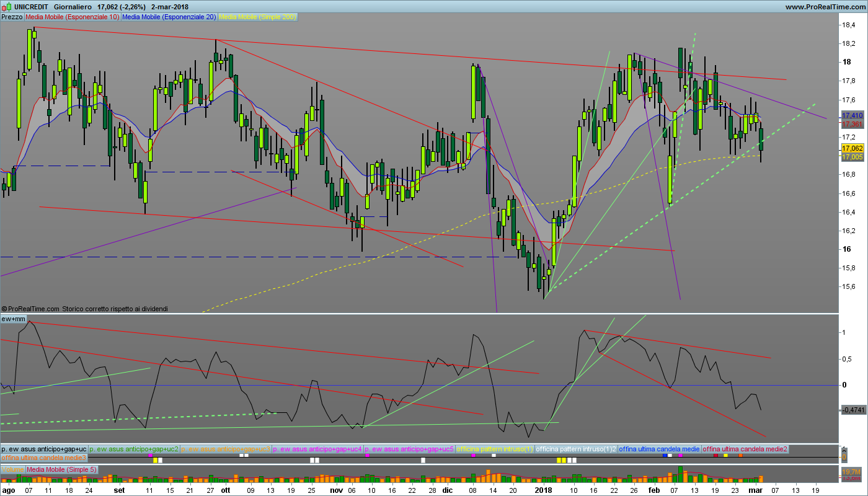Click the bold 18 price axis label

click(846, 62)
